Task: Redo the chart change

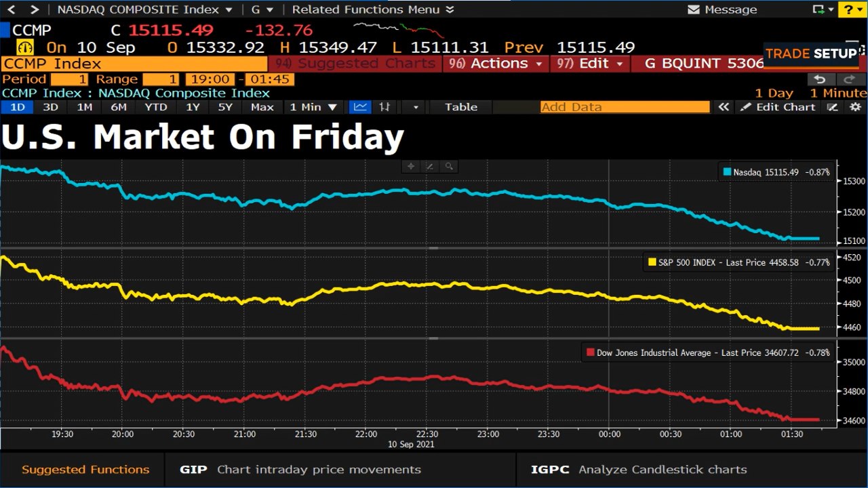Action: (x=851, y=79)
